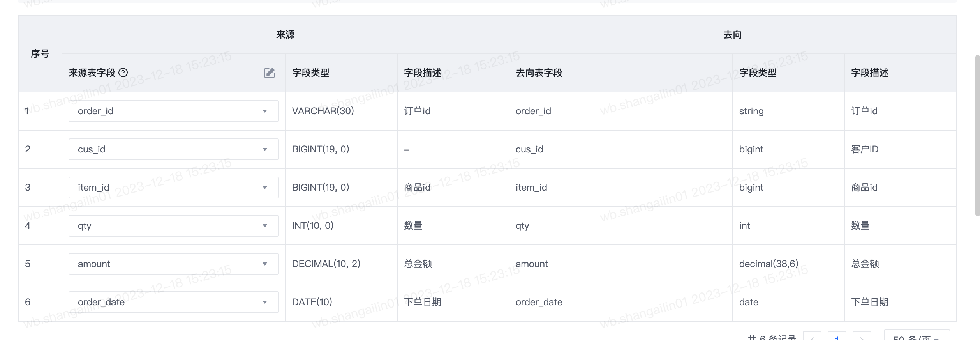Image resolution: width=980 pixels, height=340 pixels.
Task: Click the arrow of order_id dropdown
Action: coord(265,111)
